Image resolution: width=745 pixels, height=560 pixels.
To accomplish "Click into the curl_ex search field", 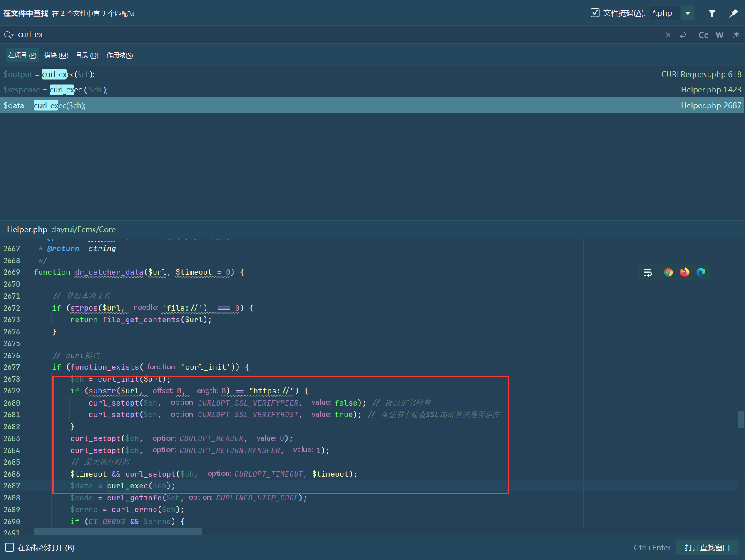I will tap(333, 35).
